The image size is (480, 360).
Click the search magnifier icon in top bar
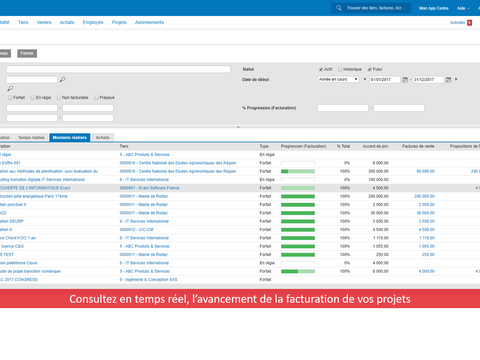click(339, 8)
